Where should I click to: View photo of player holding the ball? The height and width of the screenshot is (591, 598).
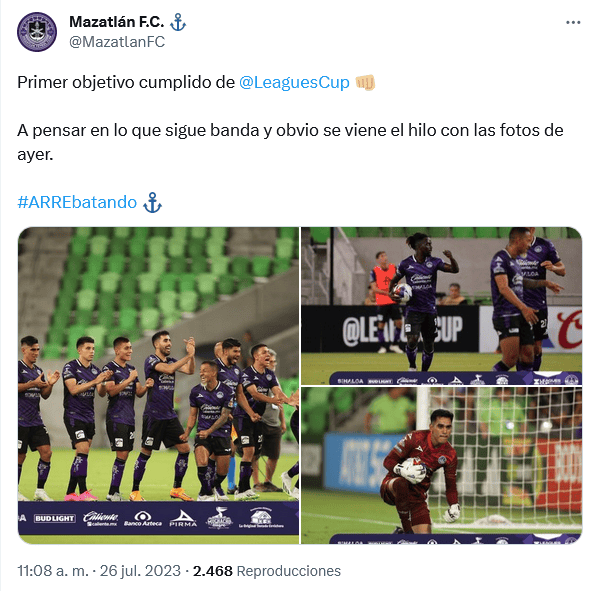(441, 306)
